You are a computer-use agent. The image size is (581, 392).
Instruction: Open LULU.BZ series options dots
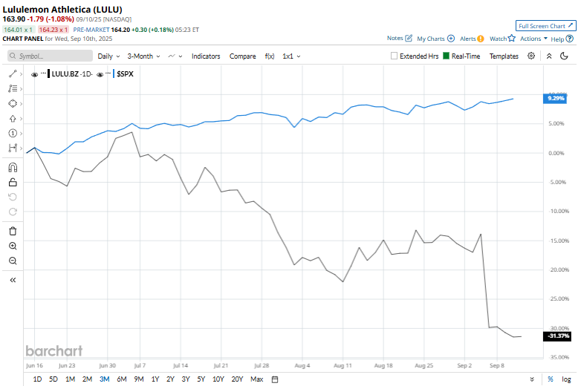43,73
